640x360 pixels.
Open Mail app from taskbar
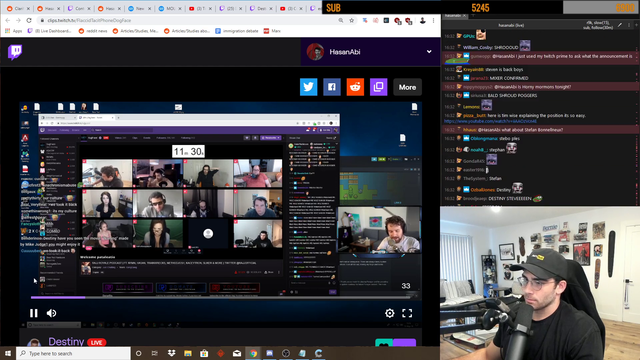pyautogui.click(x=237, y=353)
